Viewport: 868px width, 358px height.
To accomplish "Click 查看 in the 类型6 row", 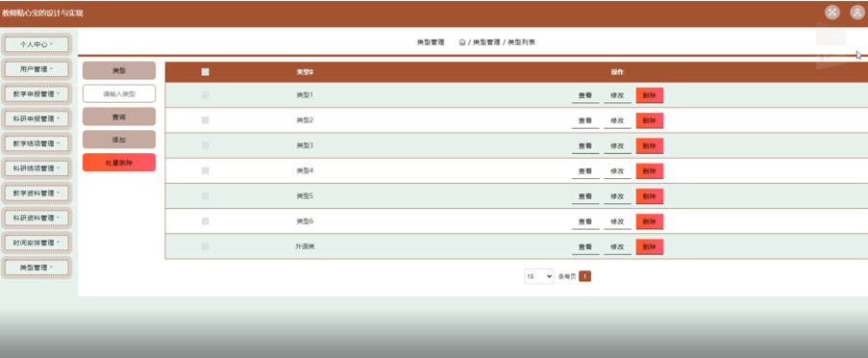I will 585,221.
